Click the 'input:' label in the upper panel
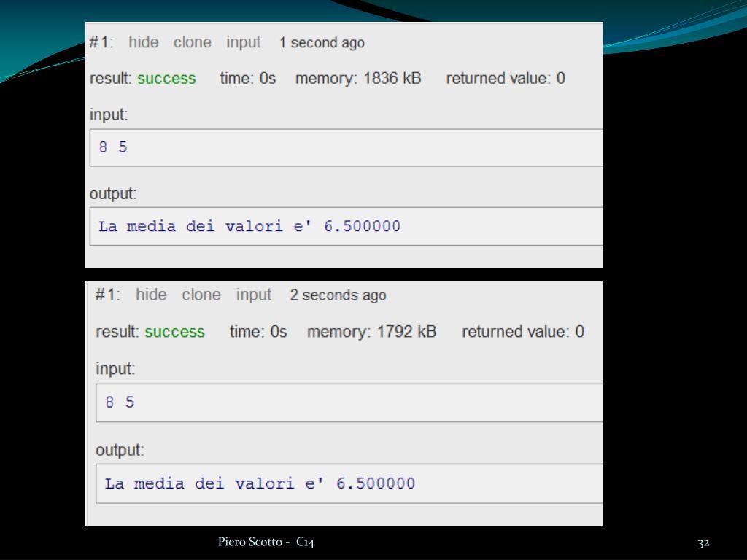The width and height of the screenshot is (747, 560). pyautogui.click(x=109, y=114)
